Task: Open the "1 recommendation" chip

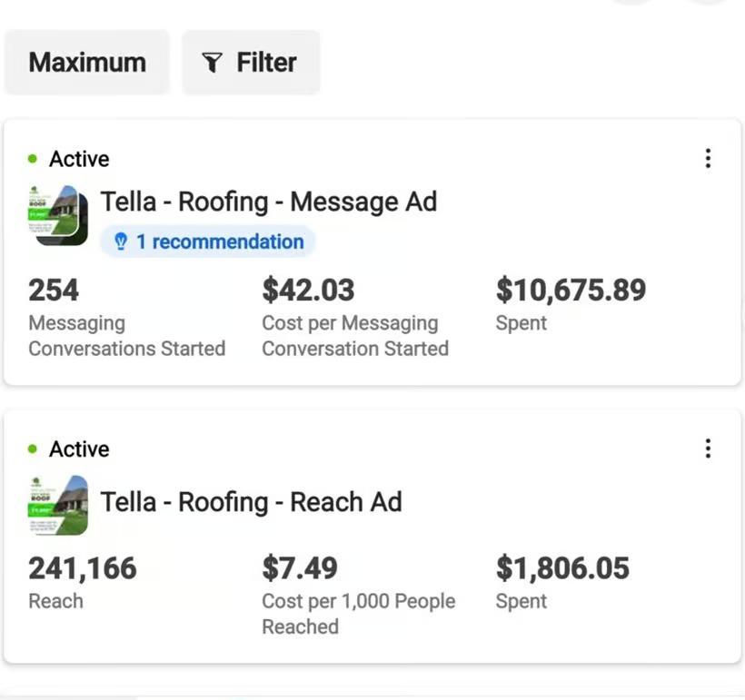Action: (x=208, y=242)
